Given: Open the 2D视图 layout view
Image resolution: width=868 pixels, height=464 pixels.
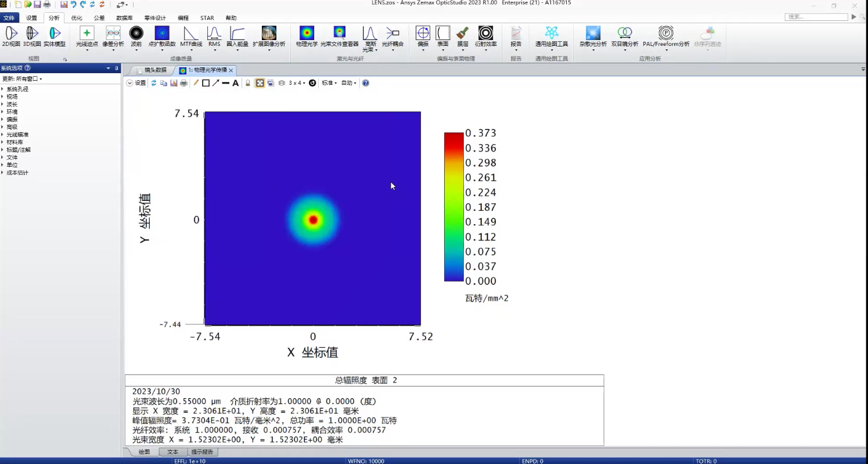Looking at the screenshot, I should pos(11,36).
